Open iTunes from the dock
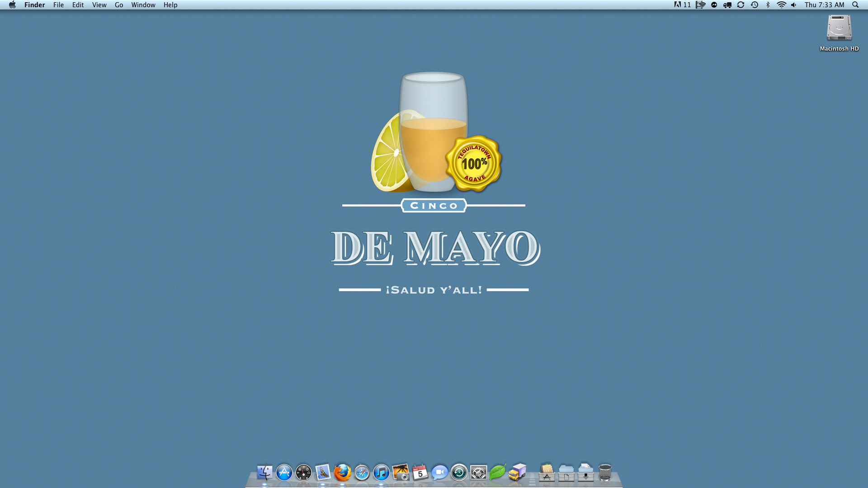This screenshot has width=868, height=488. 381,473
